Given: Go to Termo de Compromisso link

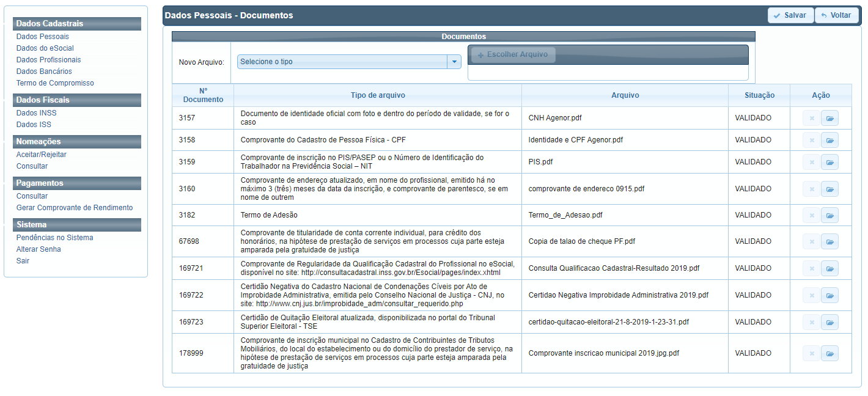Looking at the screenshot, I should tap(55, 83).
